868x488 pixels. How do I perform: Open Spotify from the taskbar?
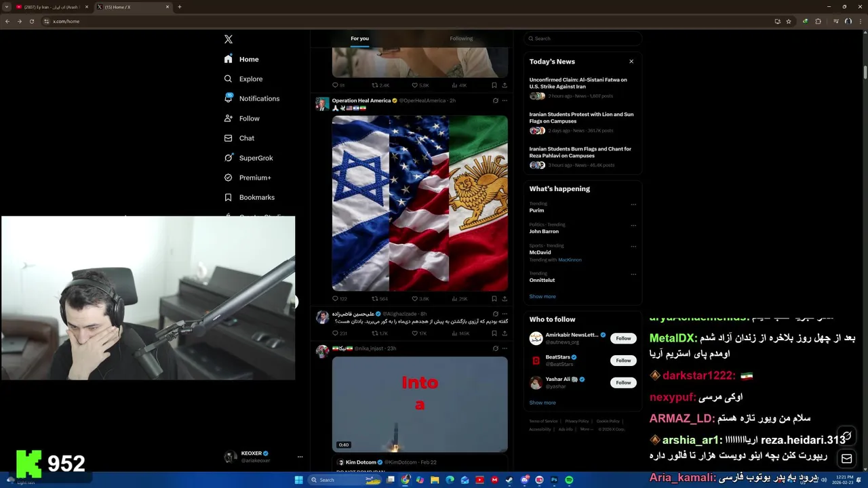tap(569, 480)
